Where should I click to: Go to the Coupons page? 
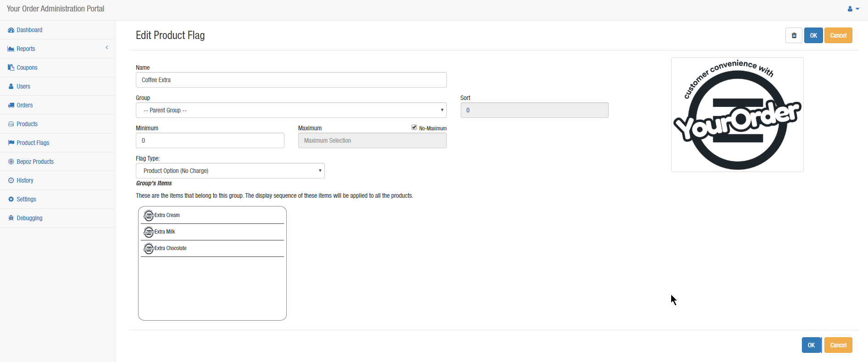(27, 68)
